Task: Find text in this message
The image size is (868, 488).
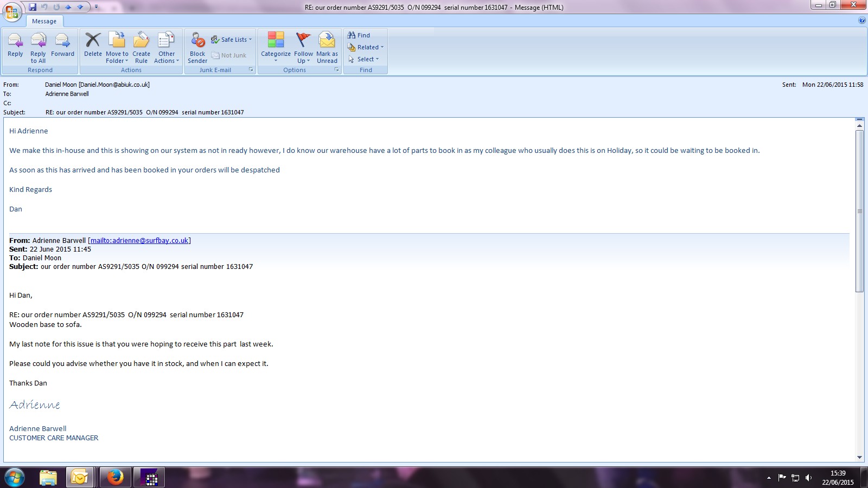Action: [x=359, y=35]
